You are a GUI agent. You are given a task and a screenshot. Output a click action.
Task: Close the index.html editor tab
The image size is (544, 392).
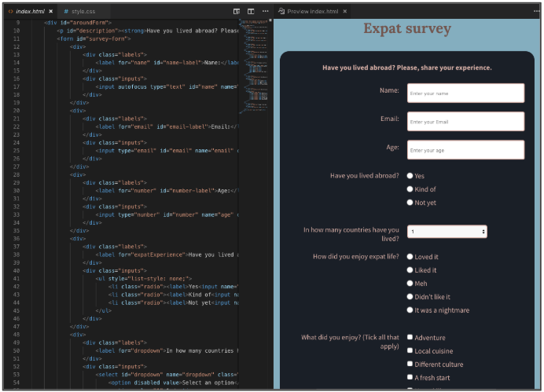(x=51, y=12)
